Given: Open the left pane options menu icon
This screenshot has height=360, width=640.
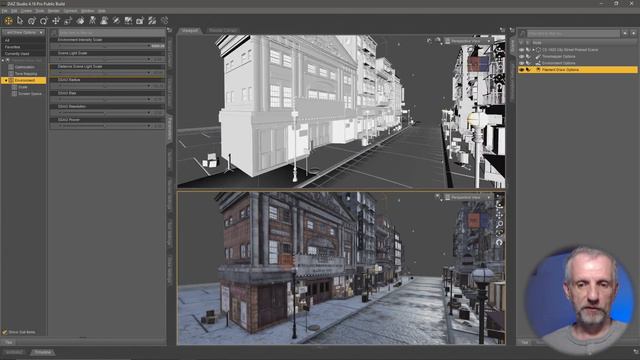Looking at the screenshot, I should click(x=169, y=30).
